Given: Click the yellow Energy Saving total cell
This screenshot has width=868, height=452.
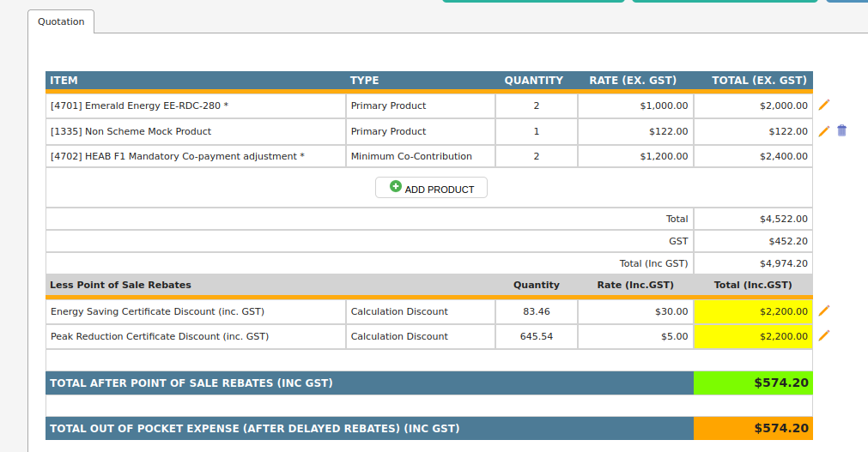Looking at the screenshot, I should click(x=753, y=311).
